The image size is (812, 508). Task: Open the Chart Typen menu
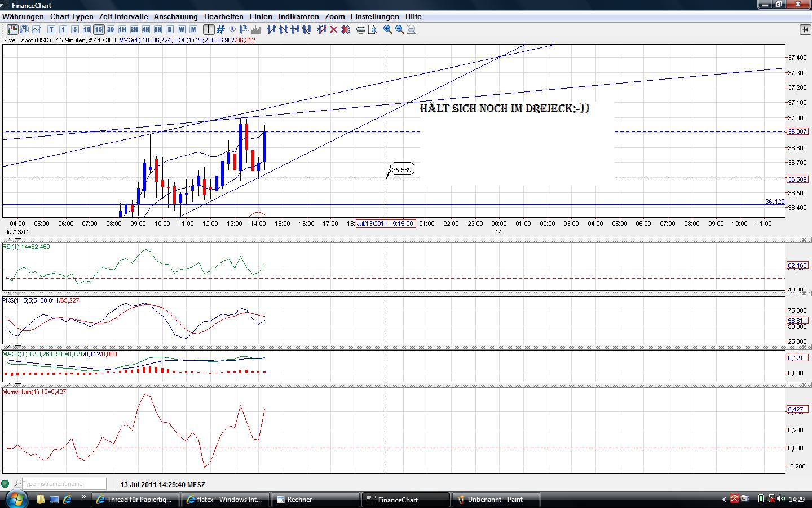click(x=72, y=16)
